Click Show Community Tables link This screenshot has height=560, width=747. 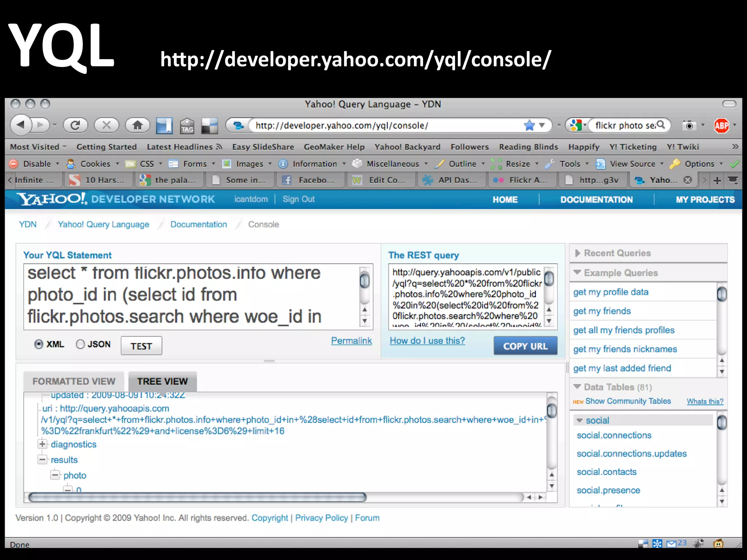tap(628, 401)
